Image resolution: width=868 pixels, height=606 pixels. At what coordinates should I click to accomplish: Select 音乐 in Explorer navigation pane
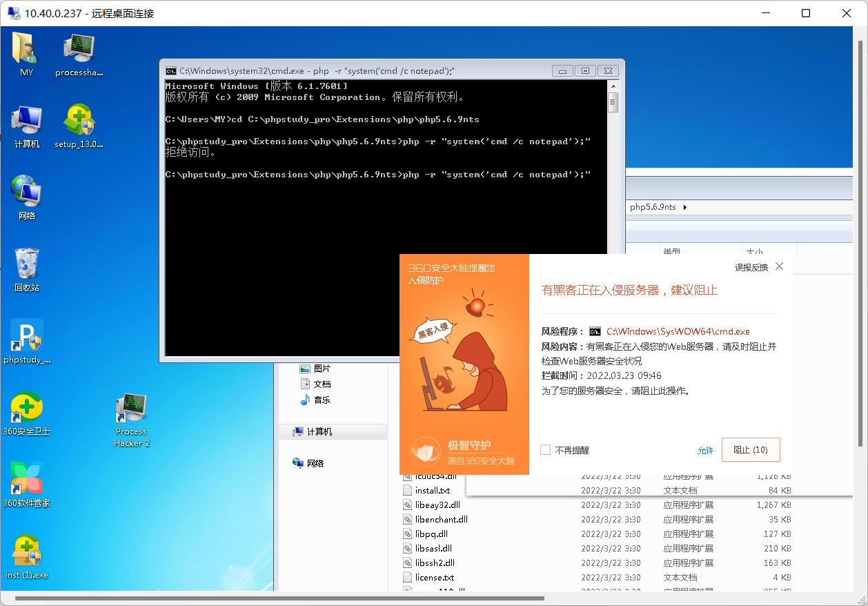point(315,400)
